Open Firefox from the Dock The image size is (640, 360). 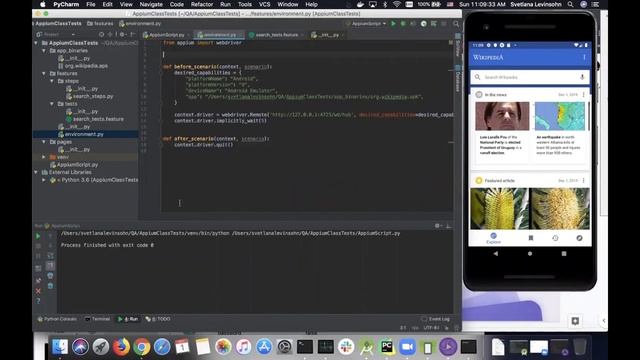point(121,347)
